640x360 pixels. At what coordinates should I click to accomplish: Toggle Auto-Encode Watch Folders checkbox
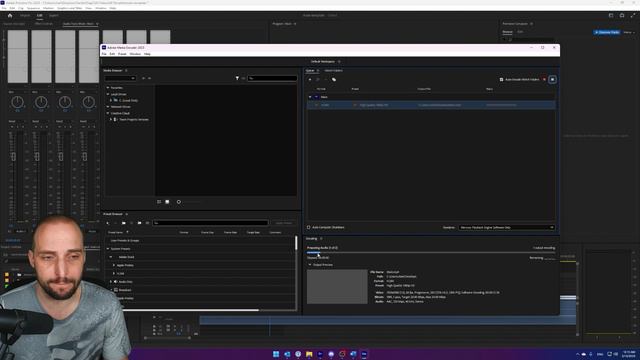pyautogui.click(x=502, y=80)
